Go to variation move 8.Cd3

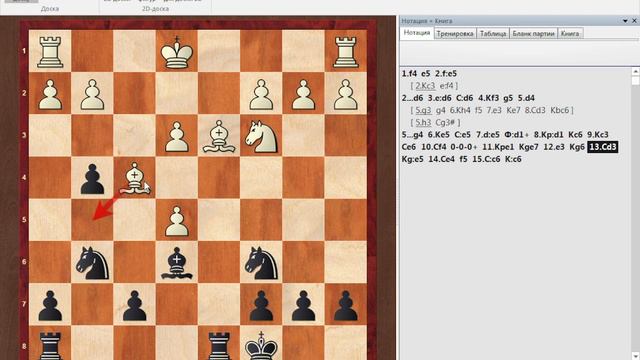point(535,110)
